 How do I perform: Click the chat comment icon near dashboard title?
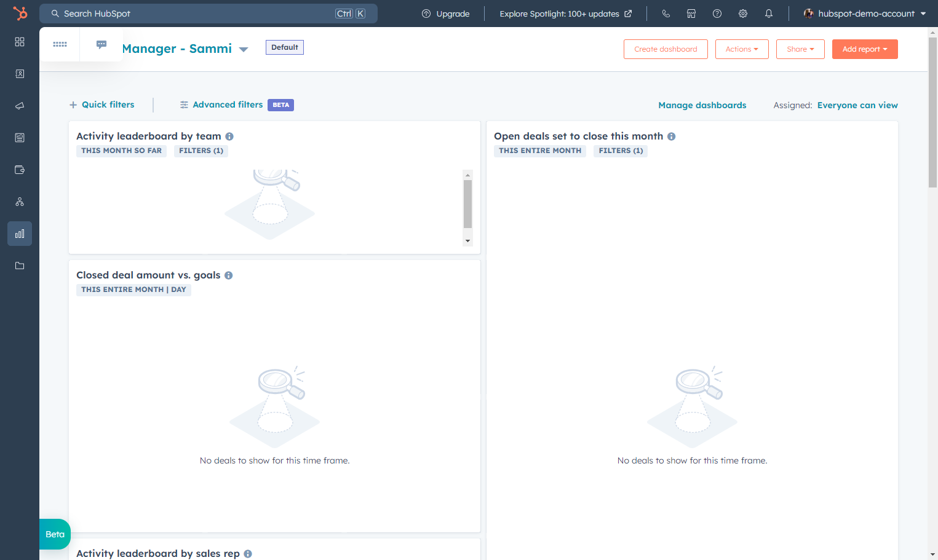[x=101, y=44]
